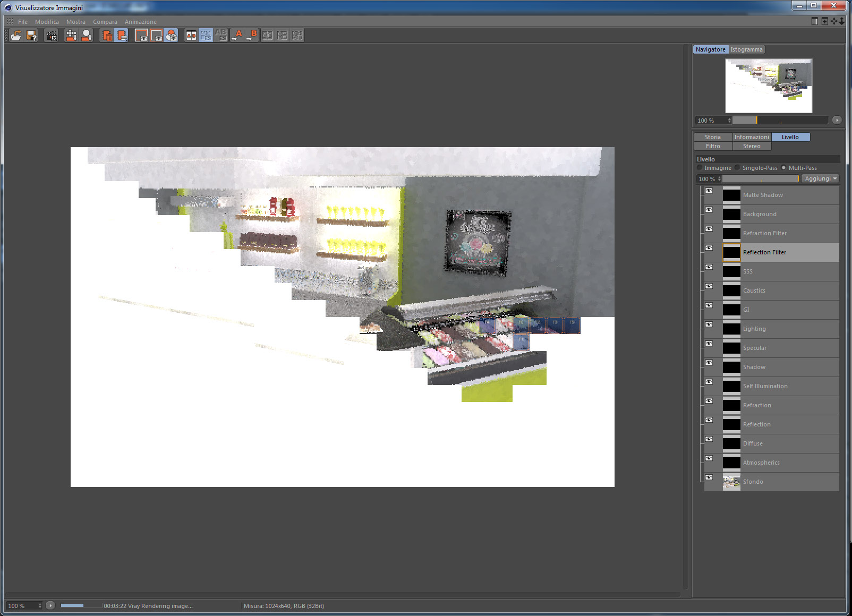
Task: Open the Aggiungi dropdown
Action: 820,179
